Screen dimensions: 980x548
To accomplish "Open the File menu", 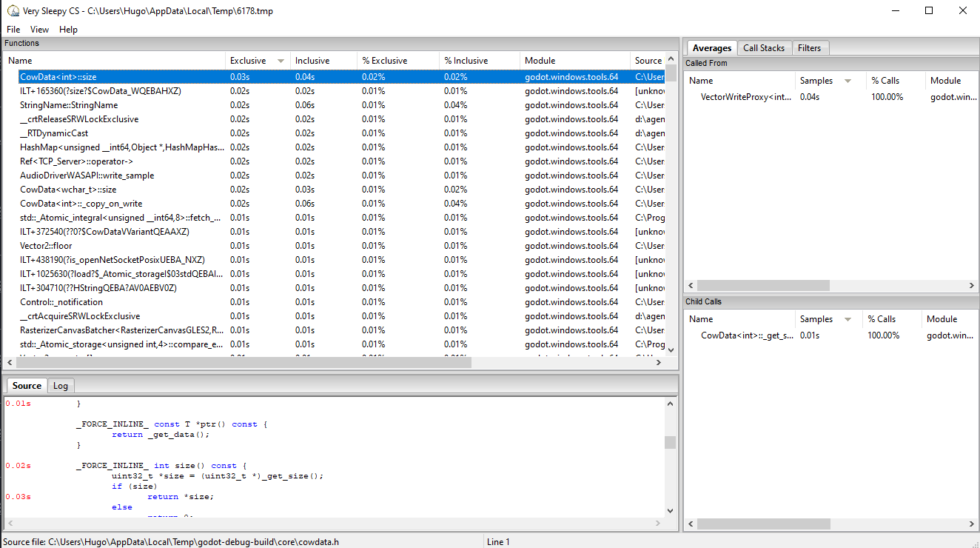I will coord(13,29).
